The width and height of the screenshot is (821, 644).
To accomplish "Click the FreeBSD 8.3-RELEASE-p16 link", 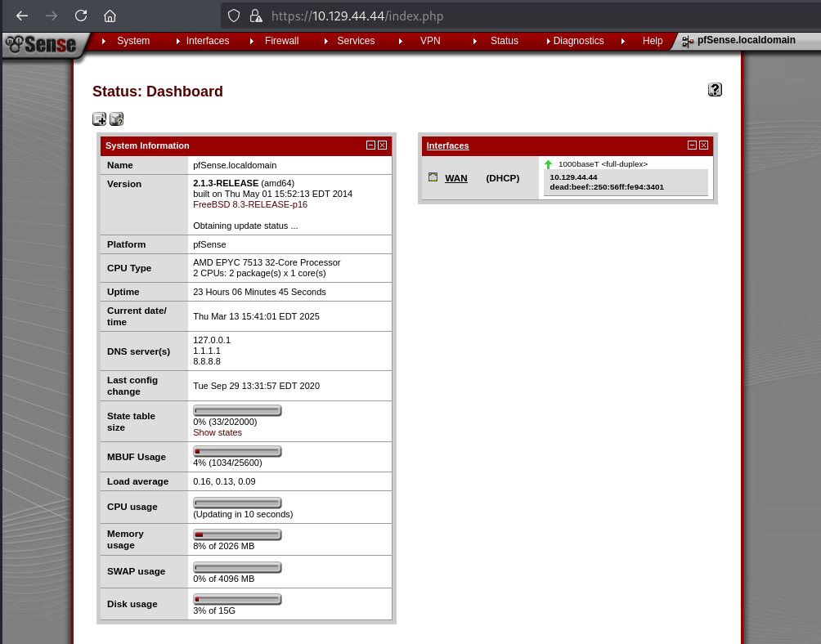I will (249, 204).
